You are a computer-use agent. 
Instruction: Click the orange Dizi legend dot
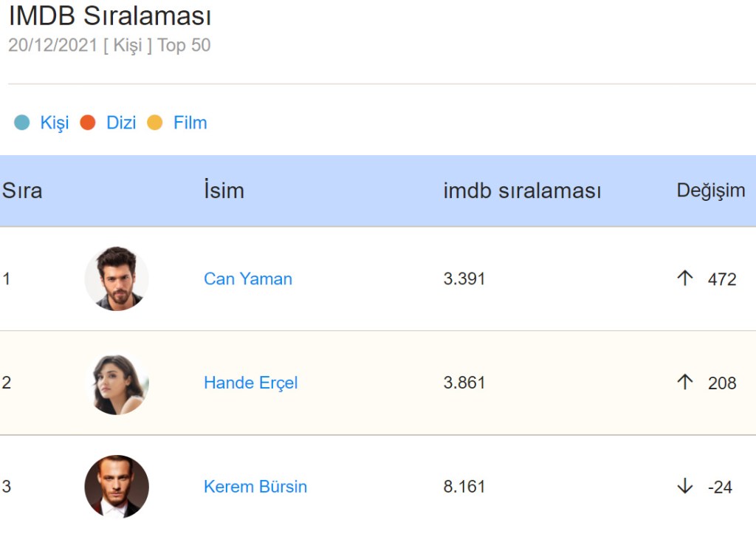(88, 123)
